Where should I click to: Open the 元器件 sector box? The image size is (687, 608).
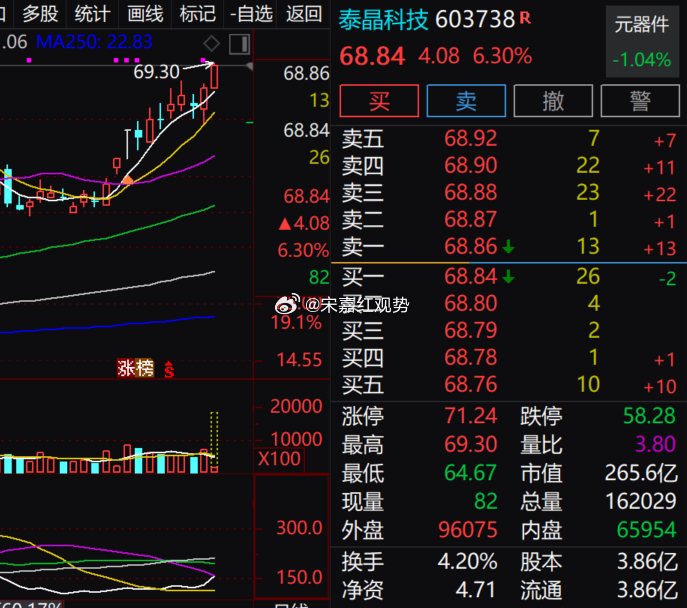[642, 42]
